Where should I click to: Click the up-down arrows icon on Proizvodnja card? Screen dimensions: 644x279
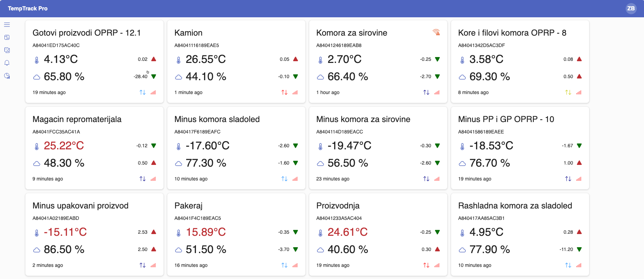click(426, 265)
